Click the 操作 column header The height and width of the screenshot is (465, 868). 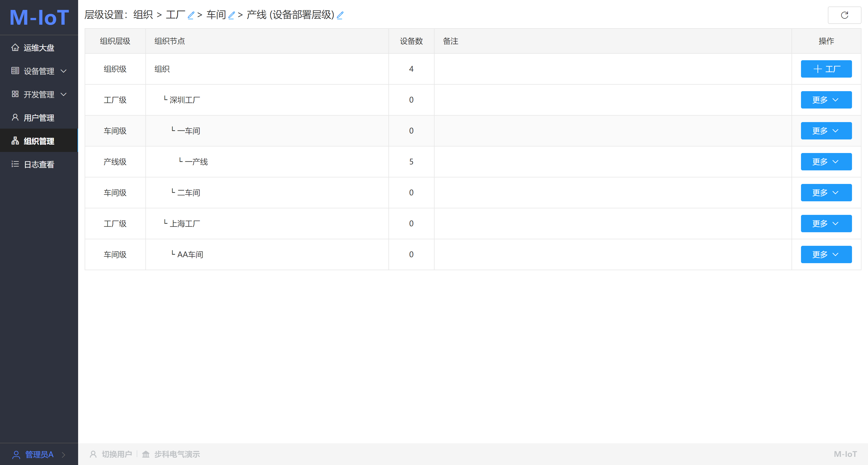click(826, 41)
